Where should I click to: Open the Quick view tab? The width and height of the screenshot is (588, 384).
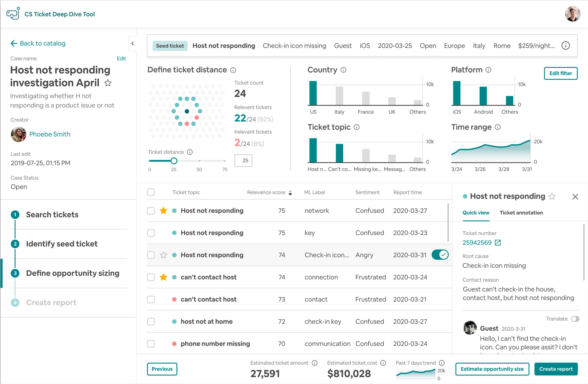476,213
